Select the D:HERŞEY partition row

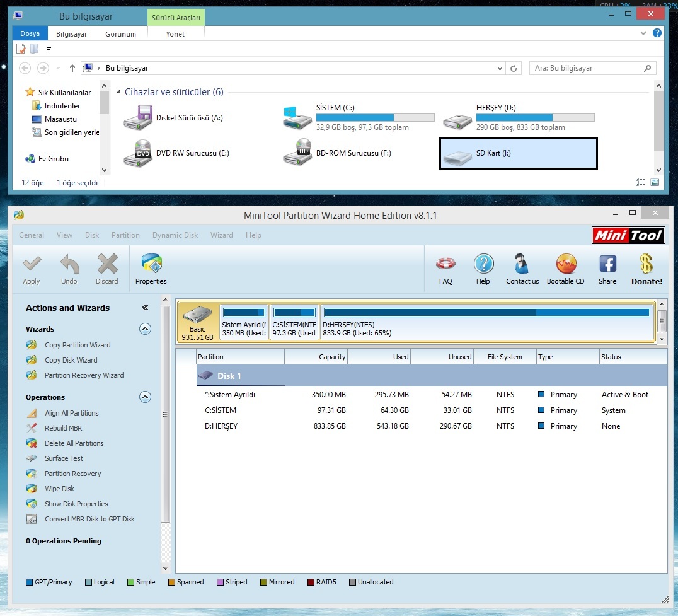click(x=221, y=426)
